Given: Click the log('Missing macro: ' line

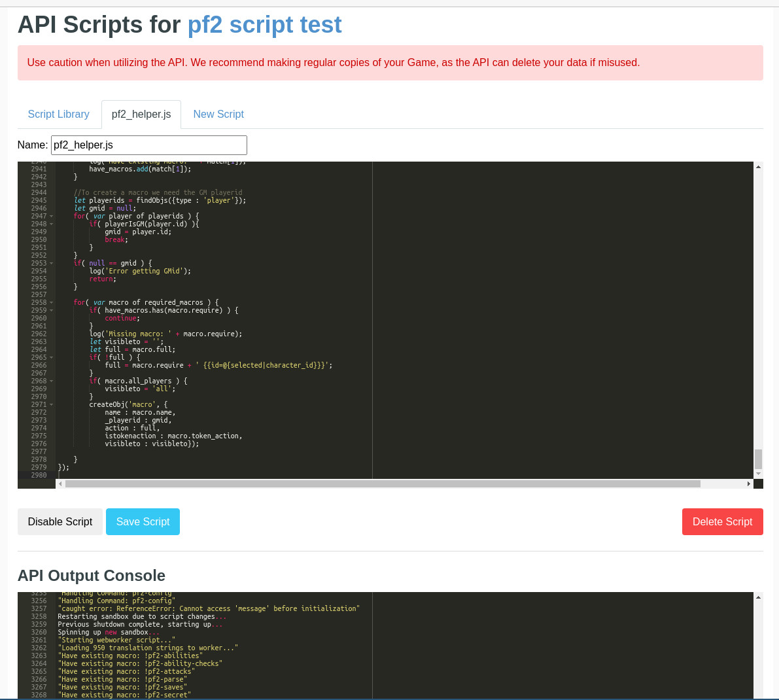Looking at the screenshot, I should point(165,334).
